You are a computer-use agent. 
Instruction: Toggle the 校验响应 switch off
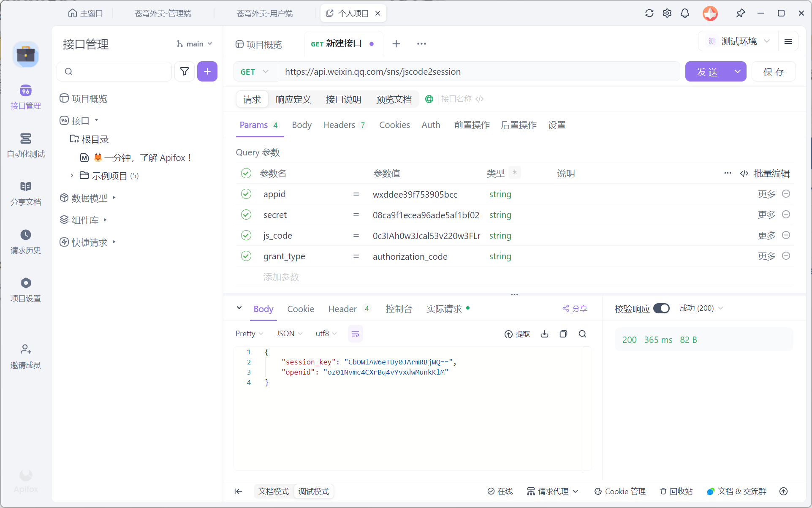pyautogui.click(x=661, y=308)
